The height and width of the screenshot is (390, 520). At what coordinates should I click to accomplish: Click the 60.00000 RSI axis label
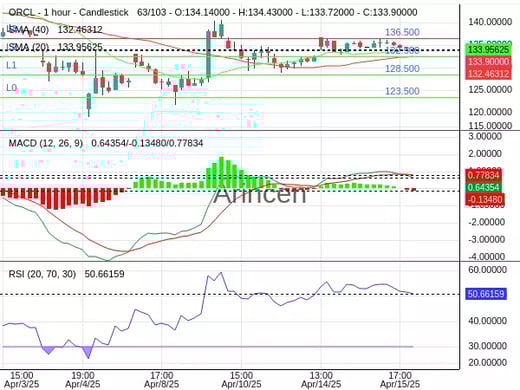click(x=487, y=270)
